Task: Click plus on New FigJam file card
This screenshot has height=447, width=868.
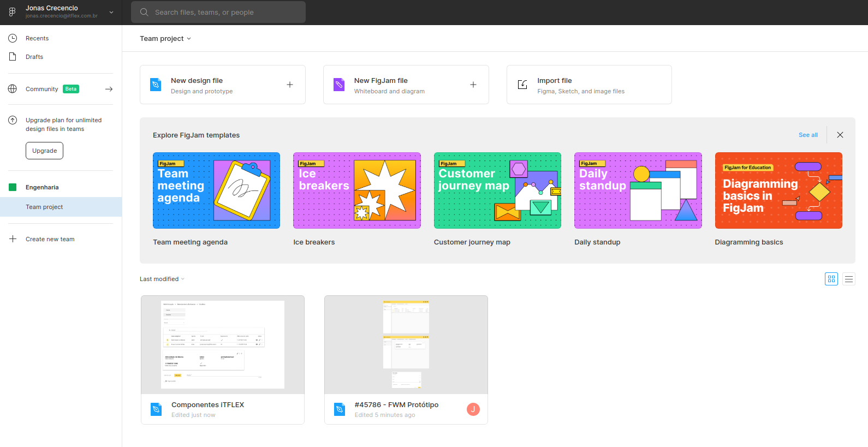Action: pyautogui.click(x=473, y=85)
